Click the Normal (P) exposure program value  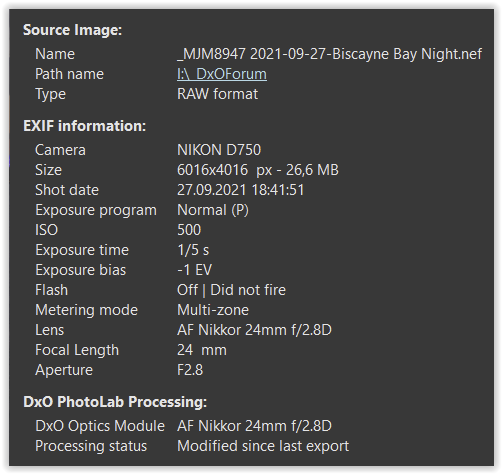213,210
